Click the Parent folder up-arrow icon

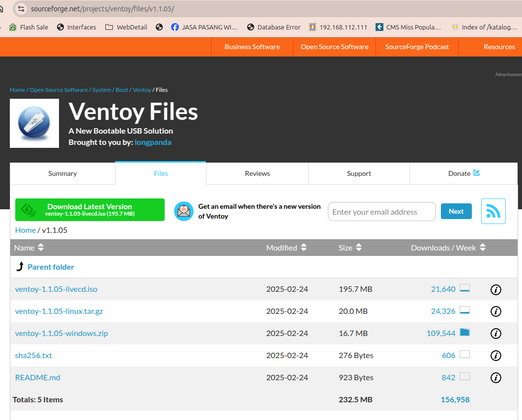(19, 266)
